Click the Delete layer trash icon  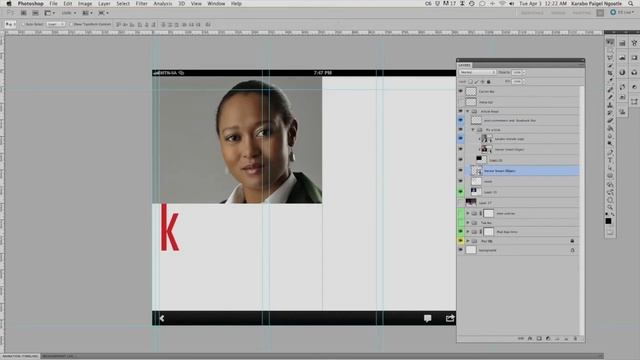tap(576, 338)
